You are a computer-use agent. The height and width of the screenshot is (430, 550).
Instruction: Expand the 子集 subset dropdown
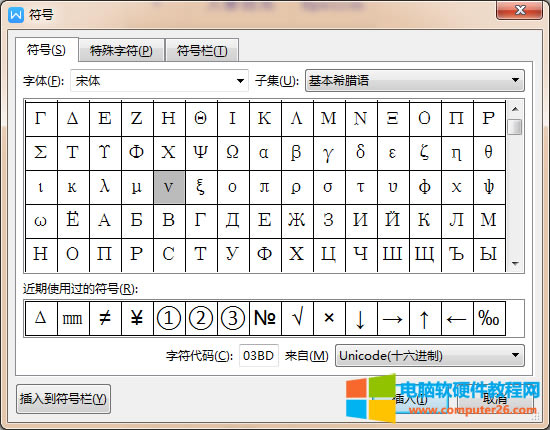[x=415, y=81]
